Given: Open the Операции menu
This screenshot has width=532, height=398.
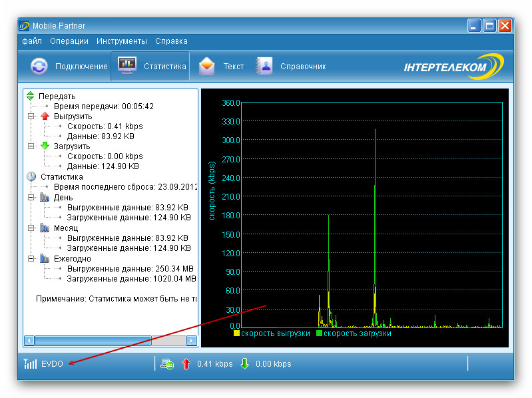Looking at the screenshot, I should (x=69, y=41).
